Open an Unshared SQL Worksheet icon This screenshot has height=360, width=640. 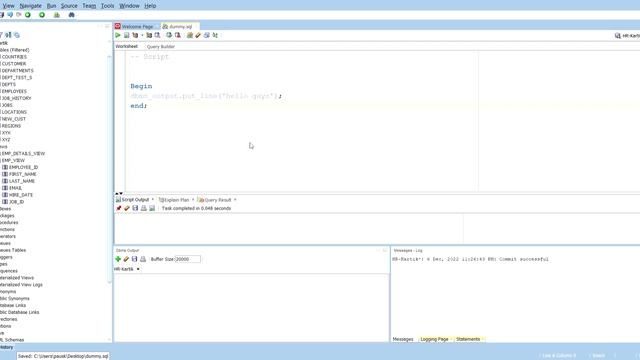(190, 36)
